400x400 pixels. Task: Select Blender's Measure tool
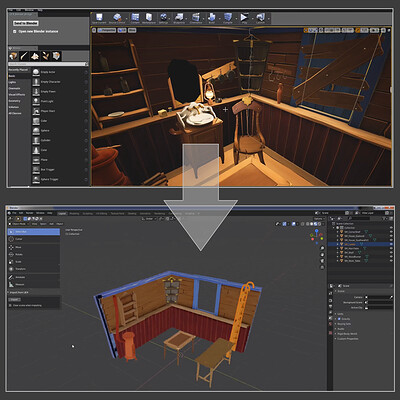34,285
